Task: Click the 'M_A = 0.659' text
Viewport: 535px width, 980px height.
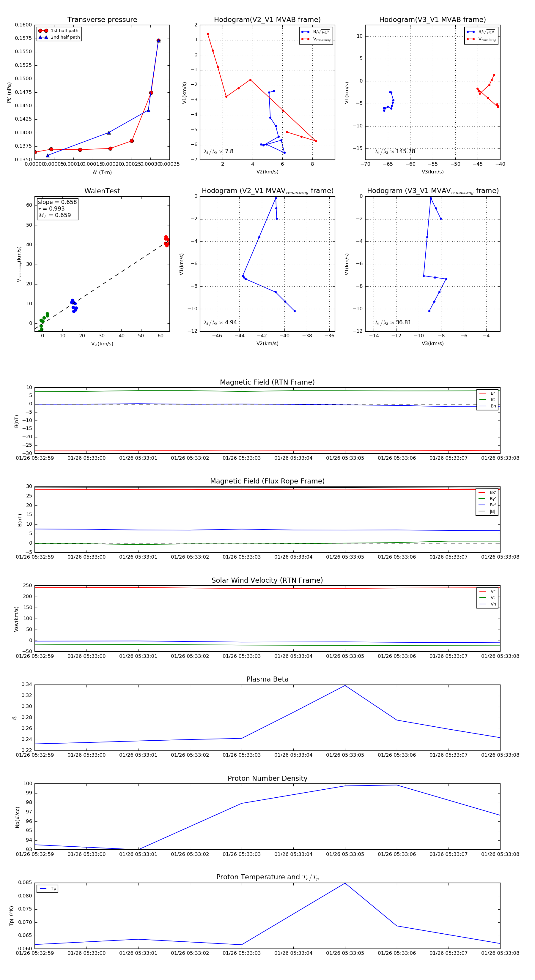Action: 54,215
